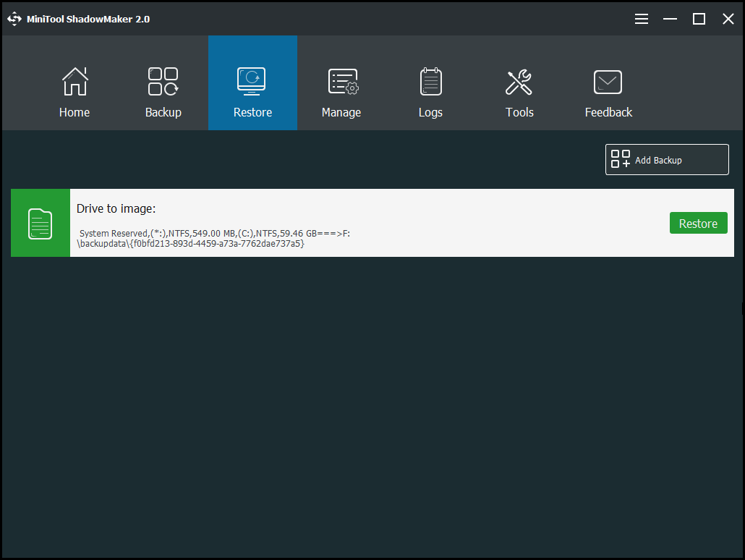Screen dimensions: 745x560
Task: Maximize the ShadowMaker window
Action: (699, 20)
